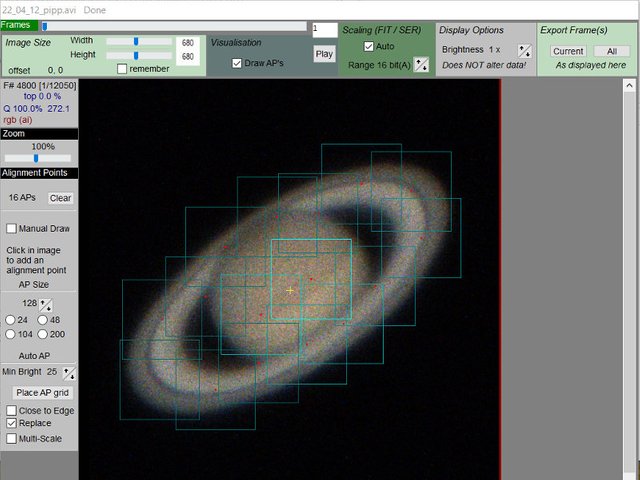This screenshot has width=640, height=480.
Task: Toggle the Draw AP's checkbox
Action: coord(237,63)
